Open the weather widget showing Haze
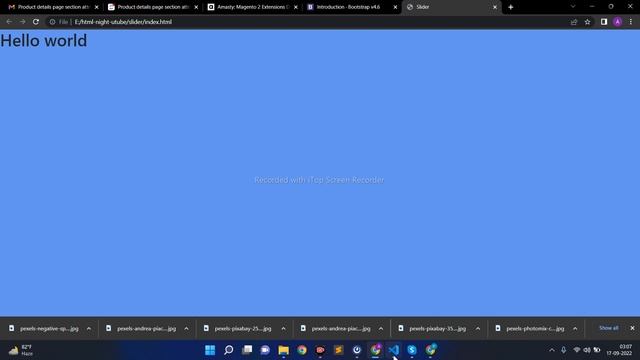 tap(20, 350)
